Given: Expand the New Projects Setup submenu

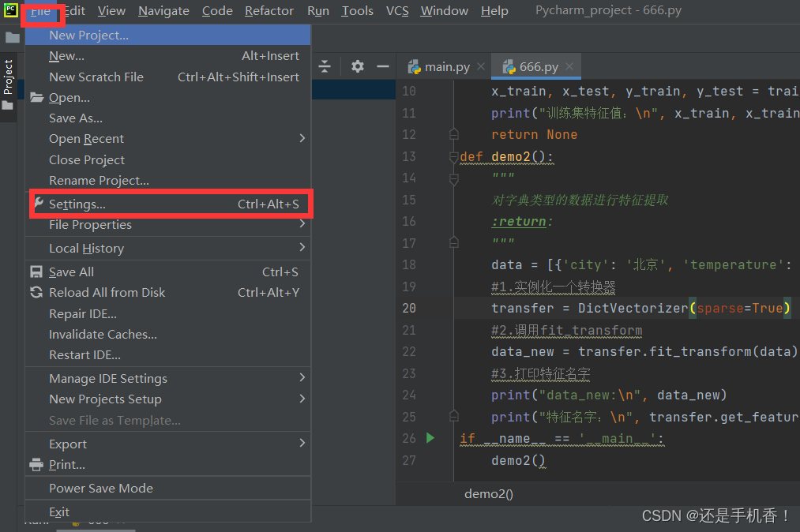Looking at the screenshot, I should coord(168,399).
